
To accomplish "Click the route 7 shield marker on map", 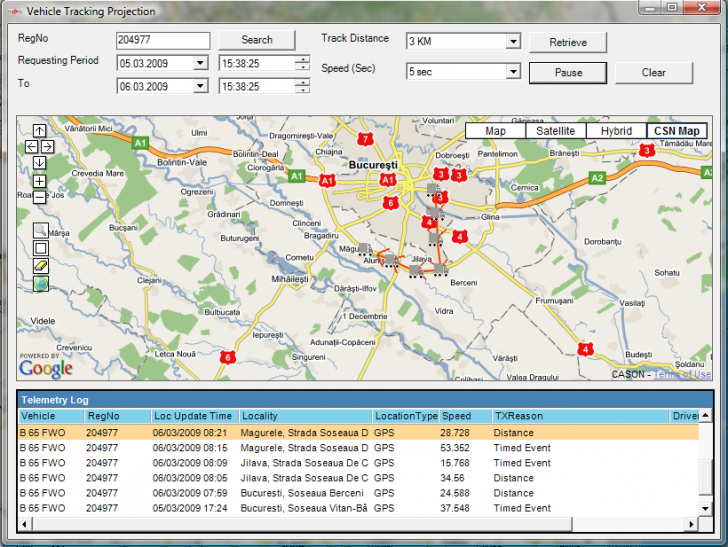I will (x=365, y=139).
